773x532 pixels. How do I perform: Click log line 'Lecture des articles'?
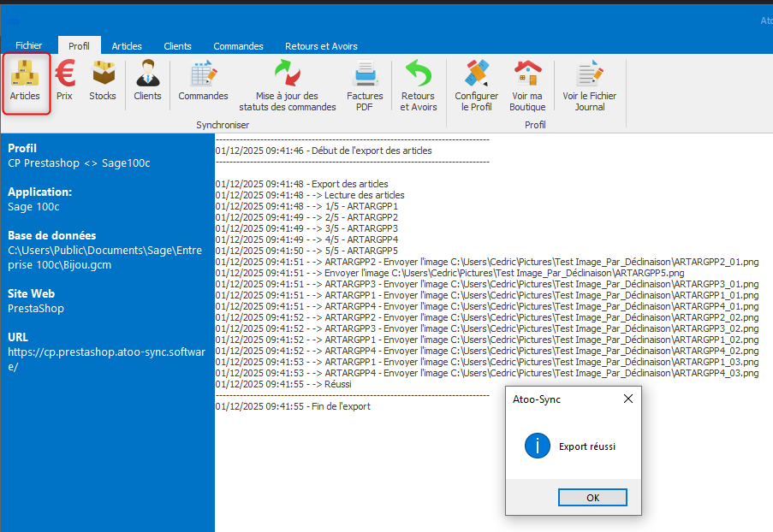coord(310,195)
